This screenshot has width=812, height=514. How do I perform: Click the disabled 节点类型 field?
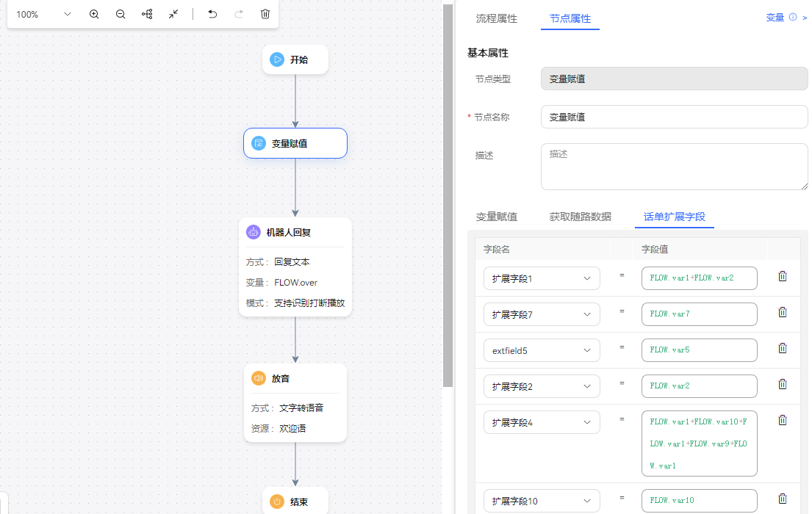pos(675,79)
